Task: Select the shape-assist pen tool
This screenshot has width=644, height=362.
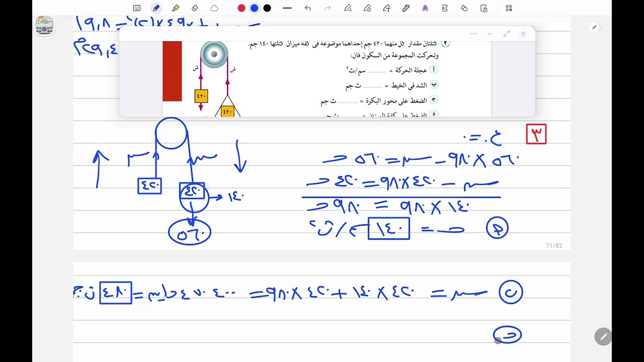Action: pos(348,8)
